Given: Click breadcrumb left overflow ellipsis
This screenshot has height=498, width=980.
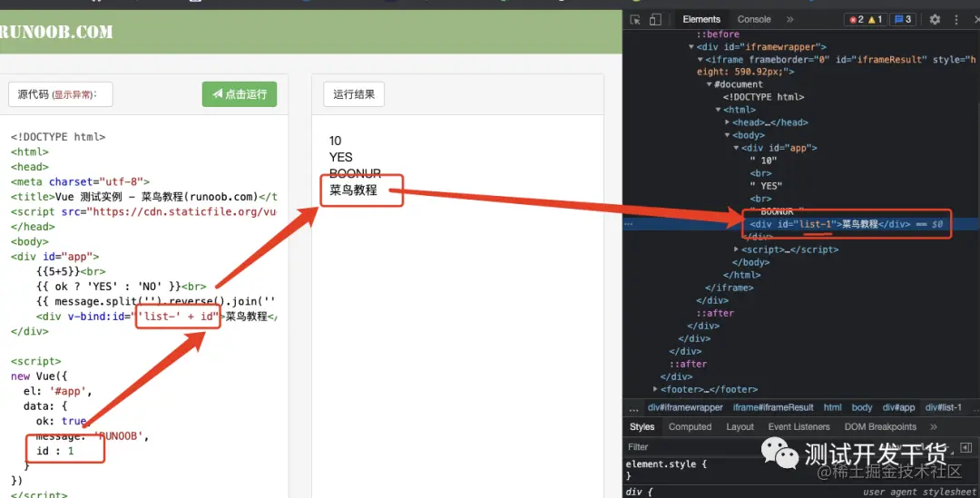Looking at the screenshot, I should pyautogui.click(x=633, y=408).
